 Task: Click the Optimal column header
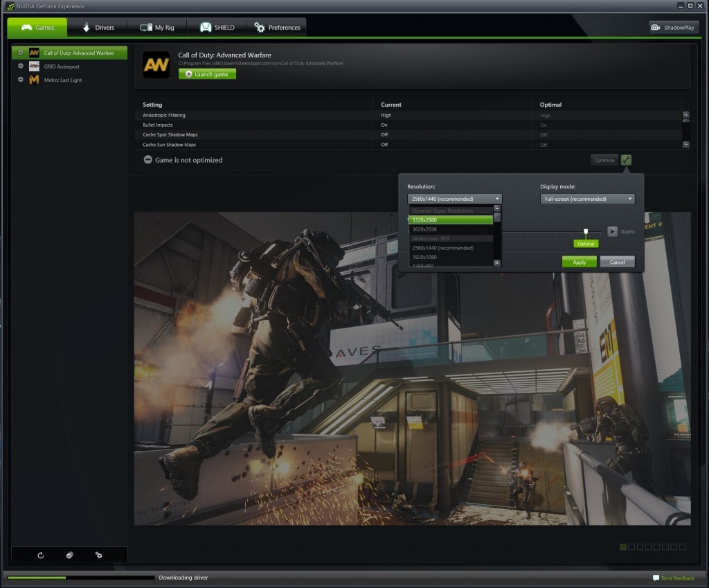(x=550, y=105)
